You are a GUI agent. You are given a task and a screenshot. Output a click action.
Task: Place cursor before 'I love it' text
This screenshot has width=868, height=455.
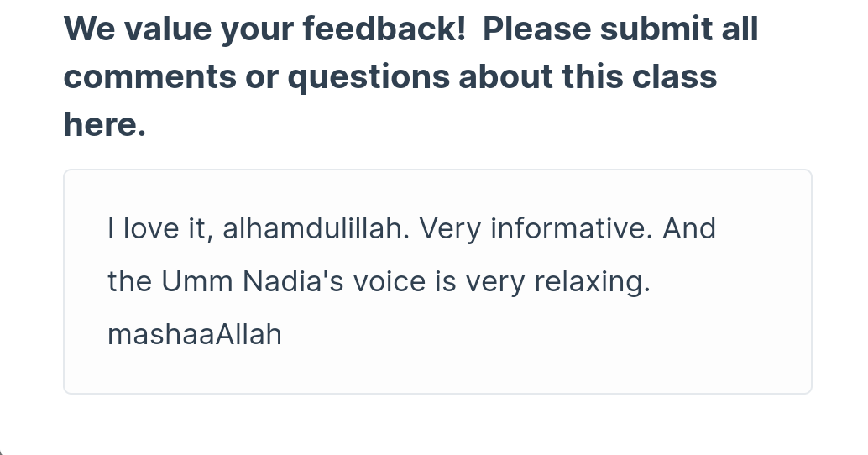[x=107, y=228]
